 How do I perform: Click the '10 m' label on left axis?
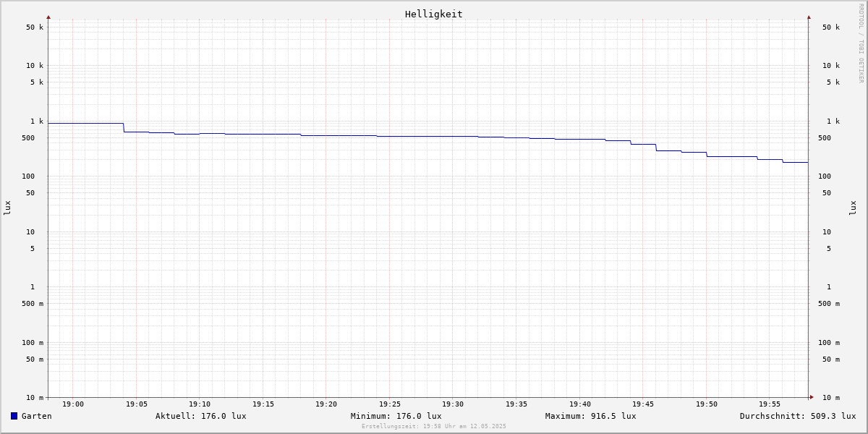(35, 398)
